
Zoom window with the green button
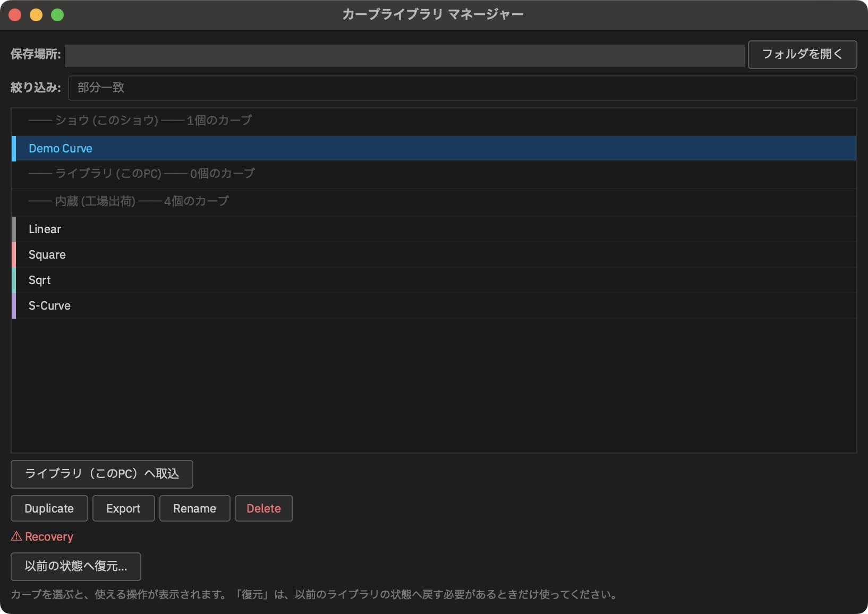(x=57, y=15)
